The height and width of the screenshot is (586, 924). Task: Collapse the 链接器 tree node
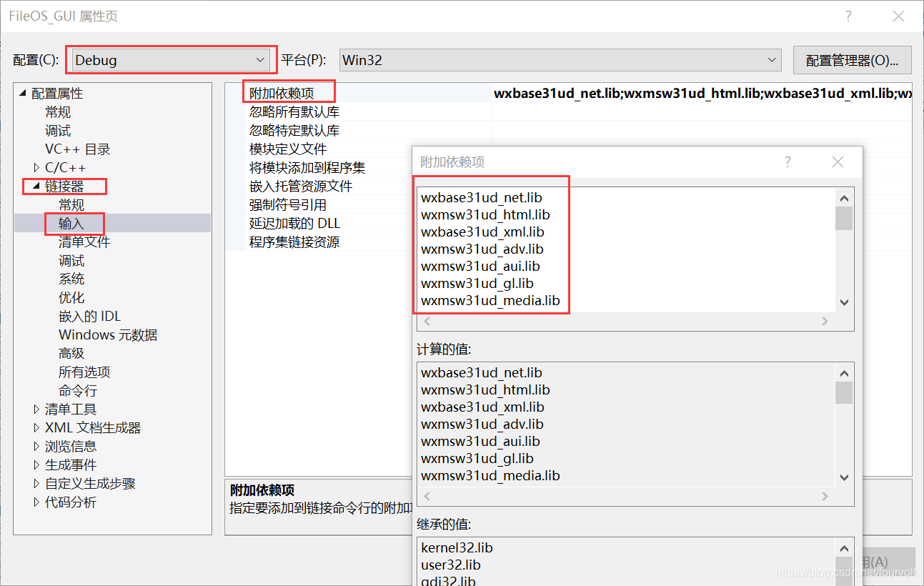coord(36,187)
